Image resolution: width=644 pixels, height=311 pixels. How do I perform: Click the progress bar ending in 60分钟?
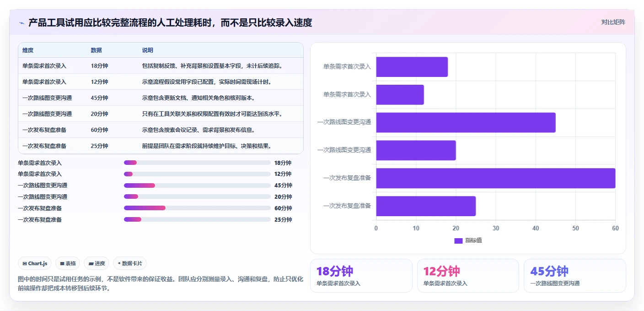click(197, 208)
